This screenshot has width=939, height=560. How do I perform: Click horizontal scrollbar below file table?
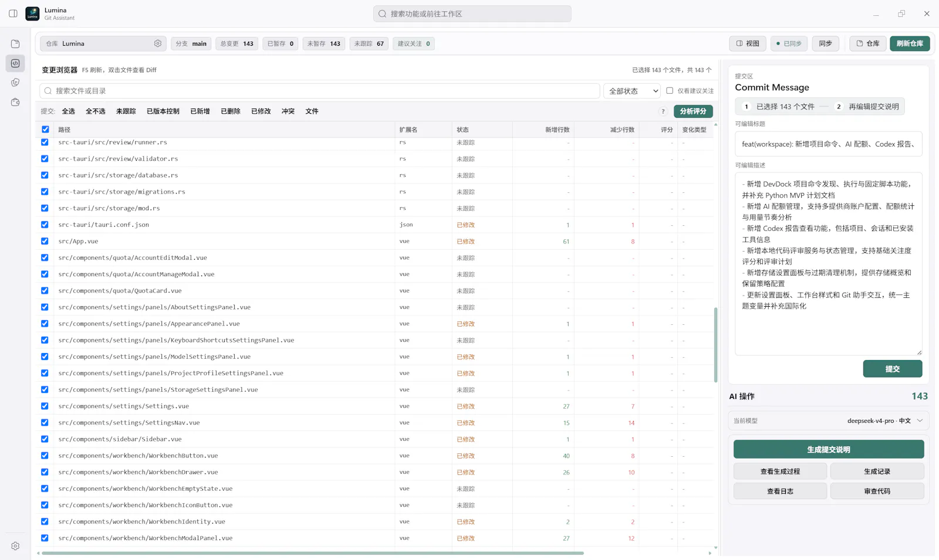313,553
